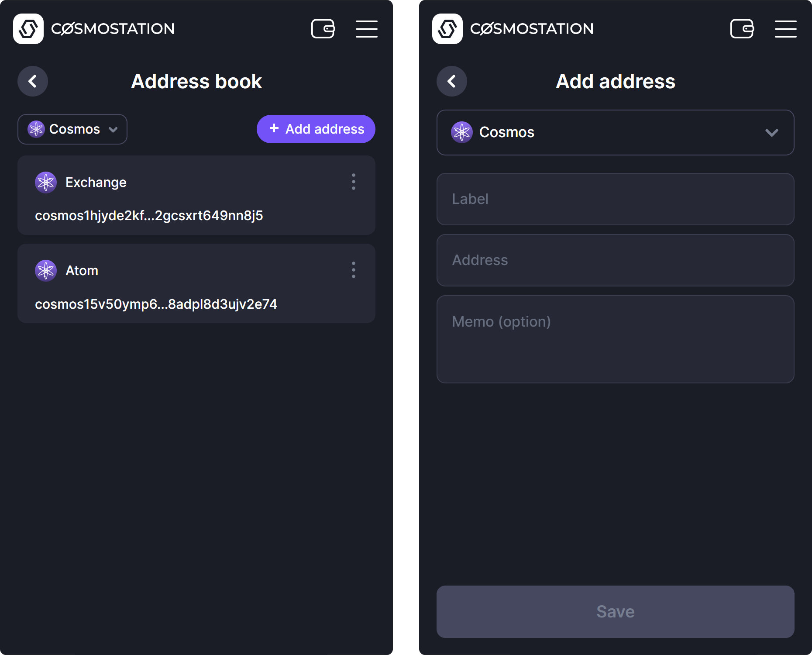
Task: Select Atom address cosmos15v50ymp6...8adpl8d3ujv2e74
Action: [x=156, y=304]
